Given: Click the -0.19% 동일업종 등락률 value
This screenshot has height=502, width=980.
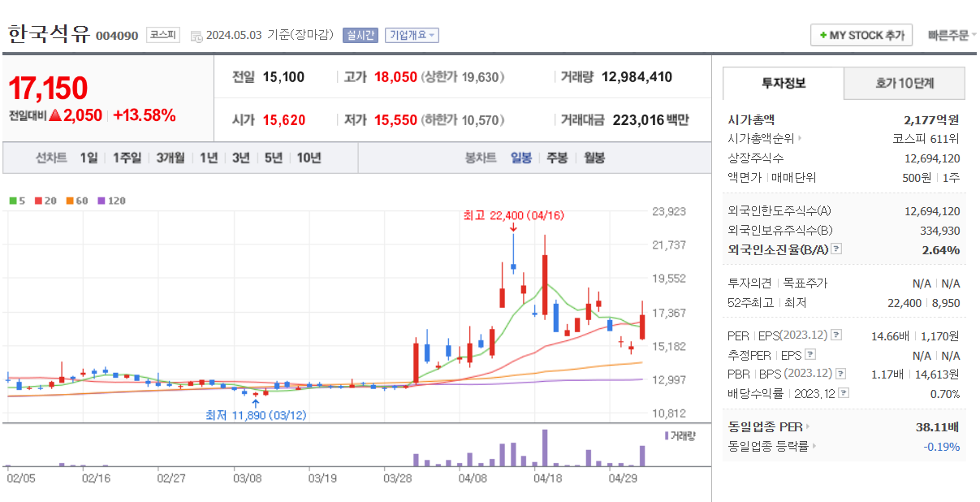Looking at the screenshot, I should [x=942, y=446].
